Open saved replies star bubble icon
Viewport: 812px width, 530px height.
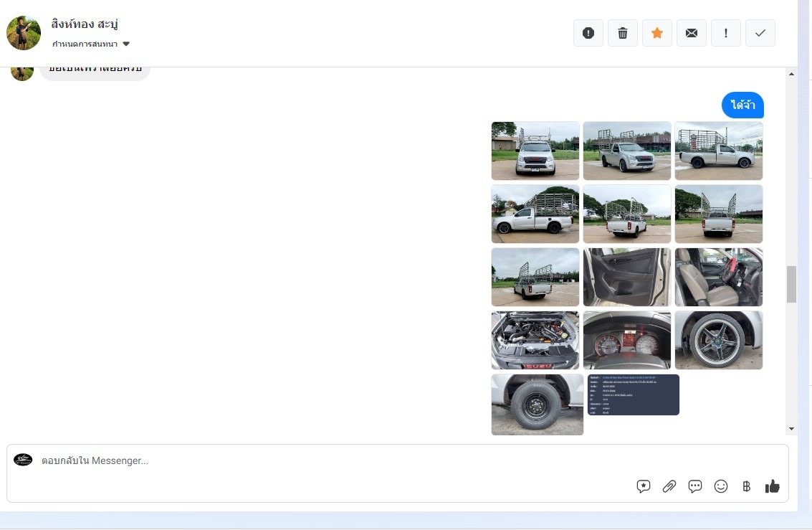(x=643, y=486)
